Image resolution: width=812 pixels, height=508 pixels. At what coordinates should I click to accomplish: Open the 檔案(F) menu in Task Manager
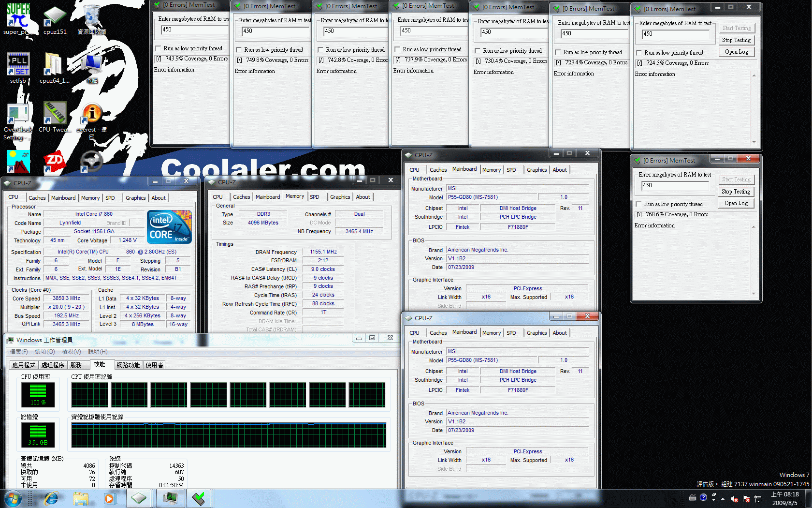(19, 352)
